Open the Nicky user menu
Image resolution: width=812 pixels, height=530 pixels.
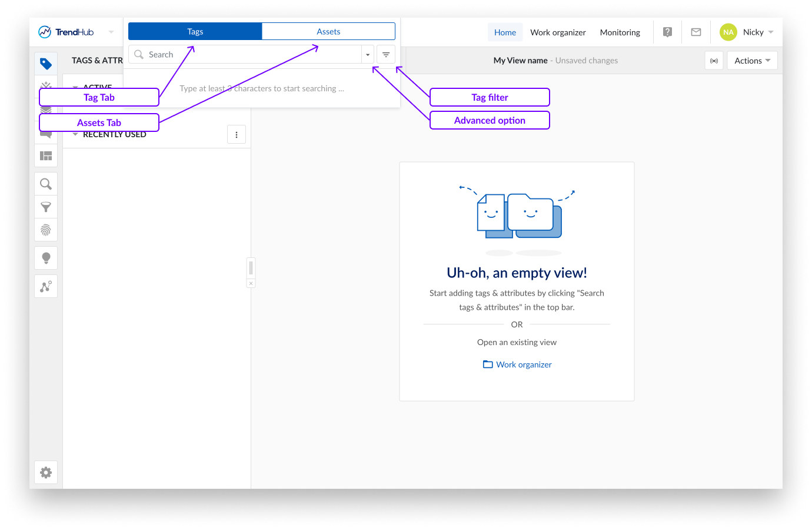tap(747, 32)
